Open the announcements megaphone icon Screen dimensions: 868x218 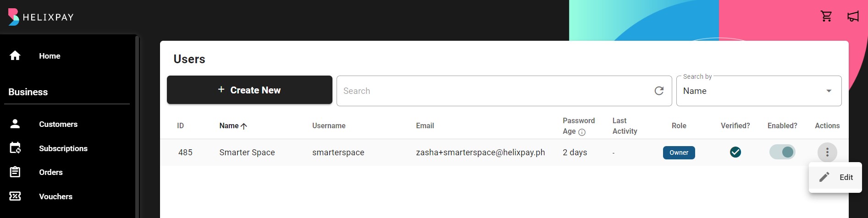click(853, 16)
